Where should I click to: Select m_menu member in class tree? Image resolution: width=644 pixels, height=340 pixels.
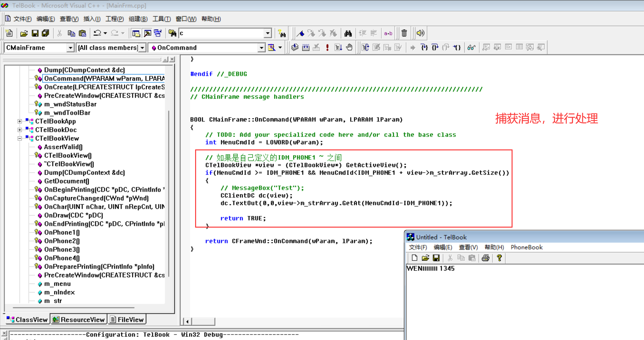(x=57, y=284)
